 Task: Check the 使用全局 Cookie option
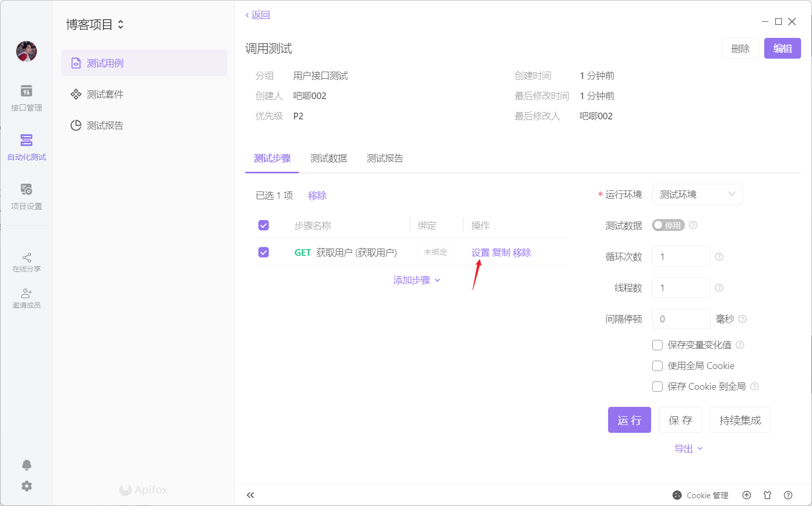(657, 366)
